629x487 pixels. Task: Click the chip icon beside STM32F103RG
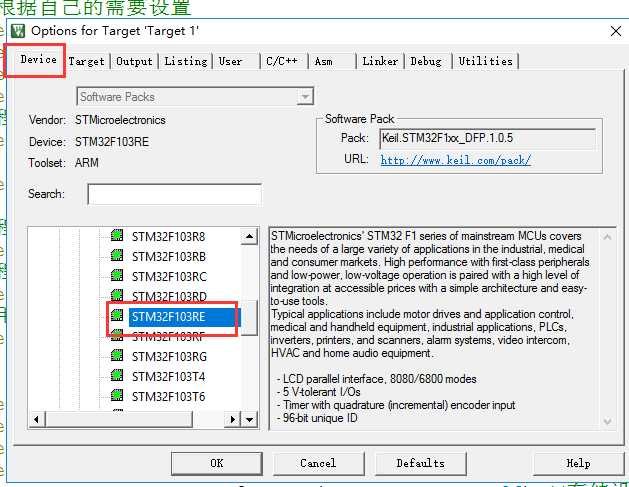pos(117,356)
